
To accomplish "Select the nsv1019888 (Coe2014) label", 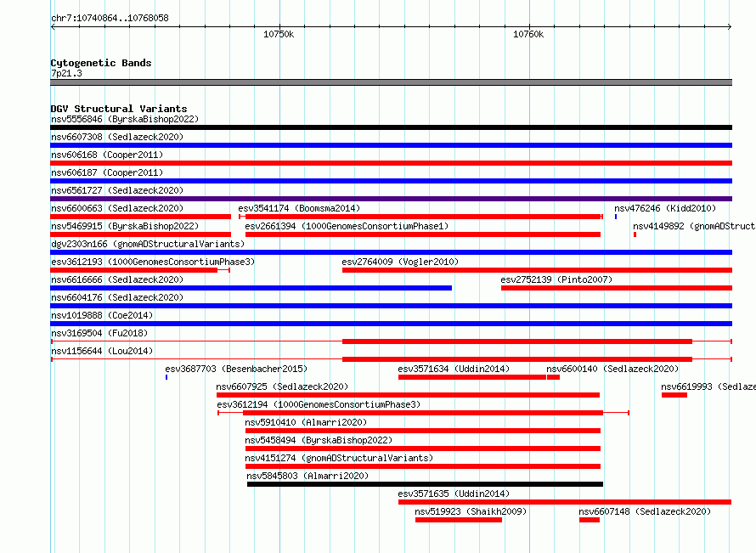I will click(102, 315).
